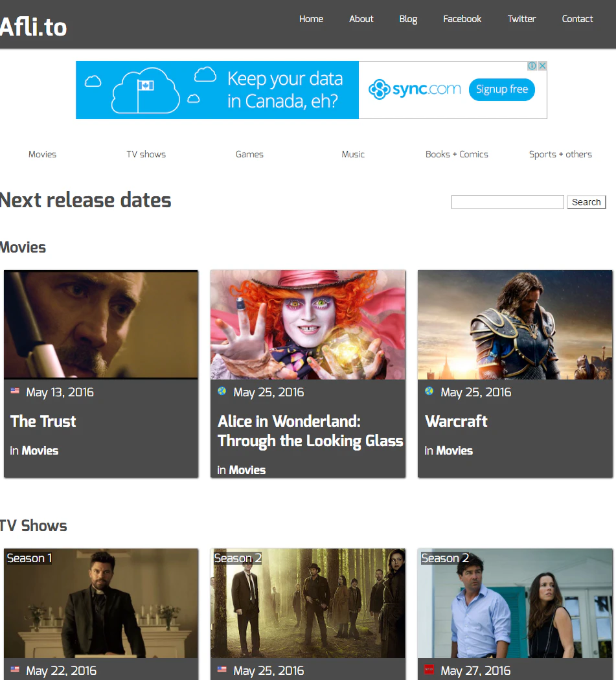Click the US flag icon beside May 13, 2016

[x=15, y=391]
